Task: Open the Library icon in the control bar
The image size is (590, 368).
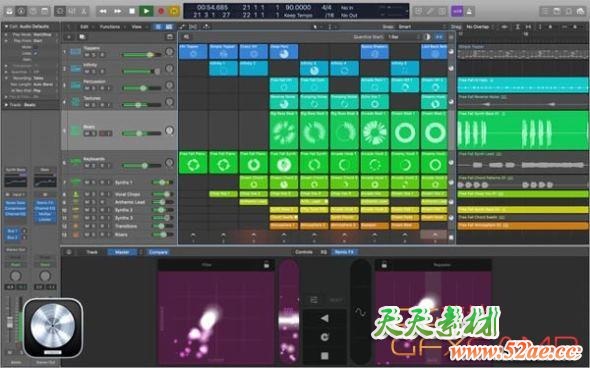Action: click(x=9, y=11)
